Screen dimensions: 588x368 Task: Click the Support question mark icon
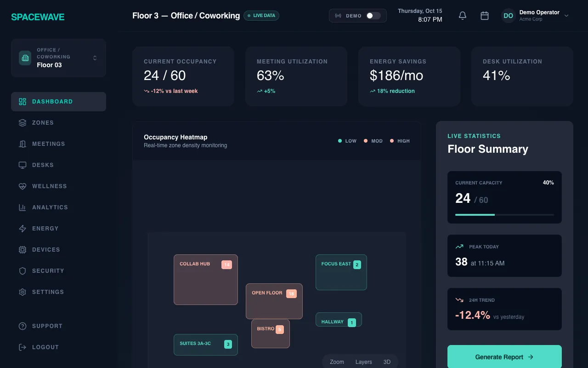[x=23, y=326]
